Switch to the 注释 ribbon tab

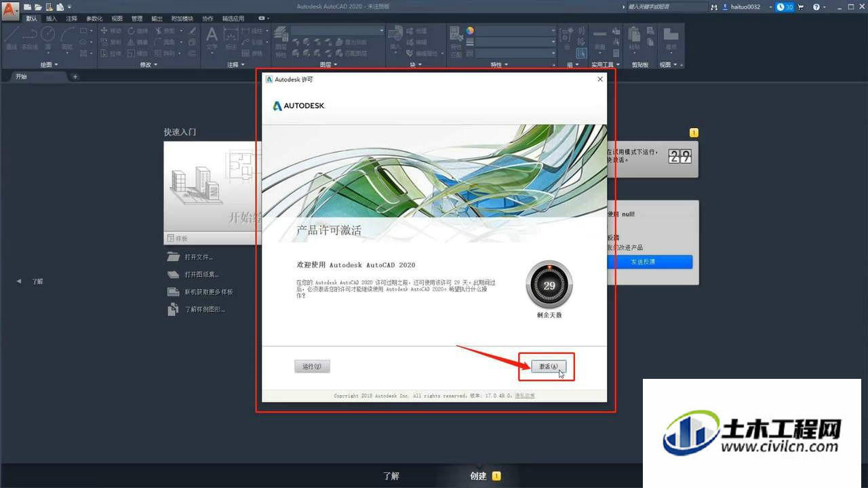pyautogui.click(x=71, y=19)
